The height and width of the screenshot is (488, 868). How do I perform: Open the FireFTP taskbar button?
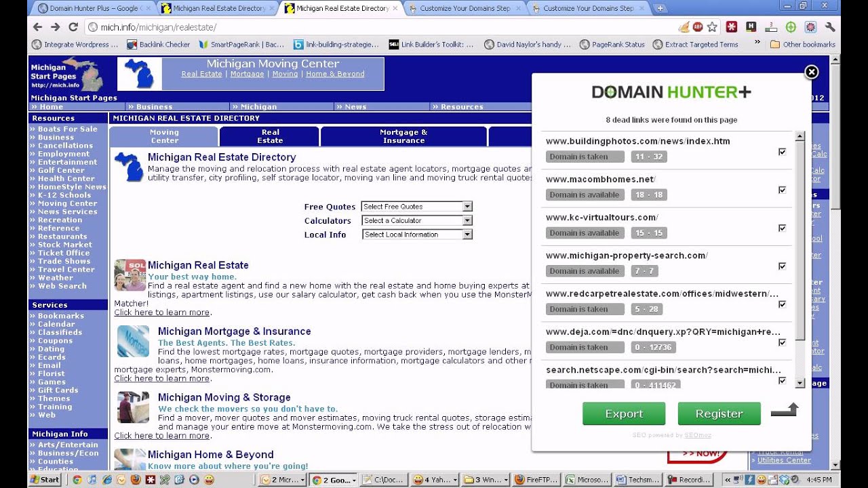point(537,479)
